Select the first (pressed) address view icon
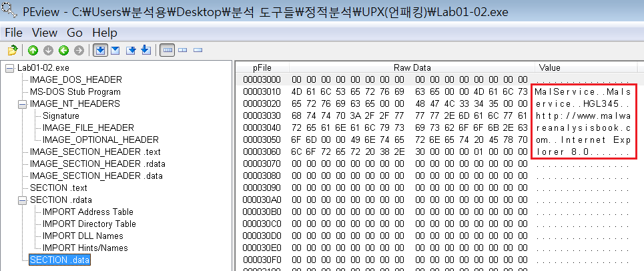The width and height of the screenshot is (644, 271). 100,51
